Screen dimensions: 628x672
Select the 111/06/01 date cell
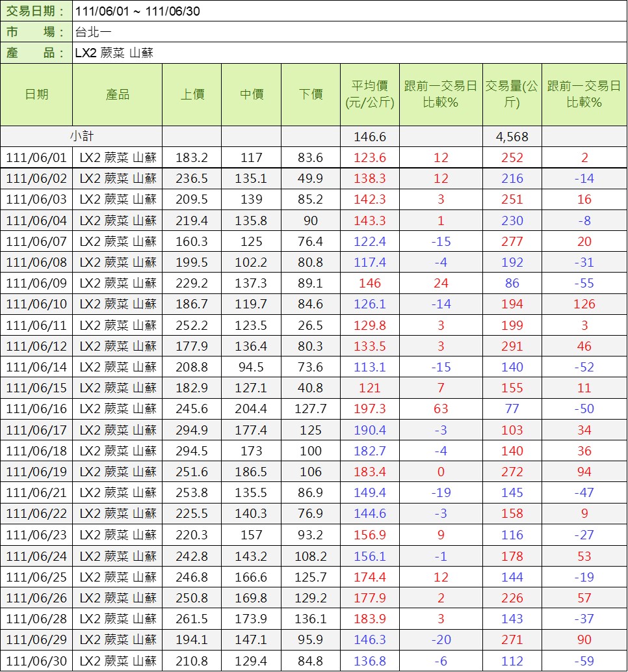coord(36,157)
